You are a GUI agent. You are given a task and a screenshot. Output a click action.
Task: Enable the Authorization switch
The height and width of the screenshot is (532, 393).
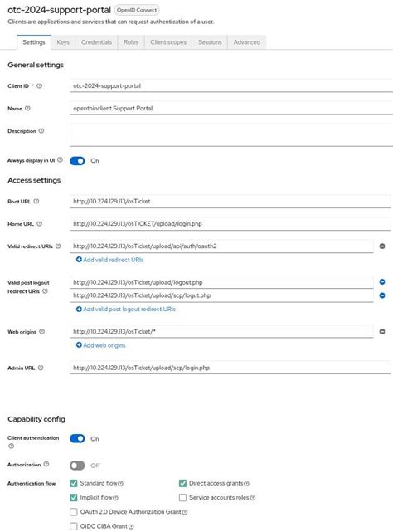pyautogui.click(x=77, y=466)
